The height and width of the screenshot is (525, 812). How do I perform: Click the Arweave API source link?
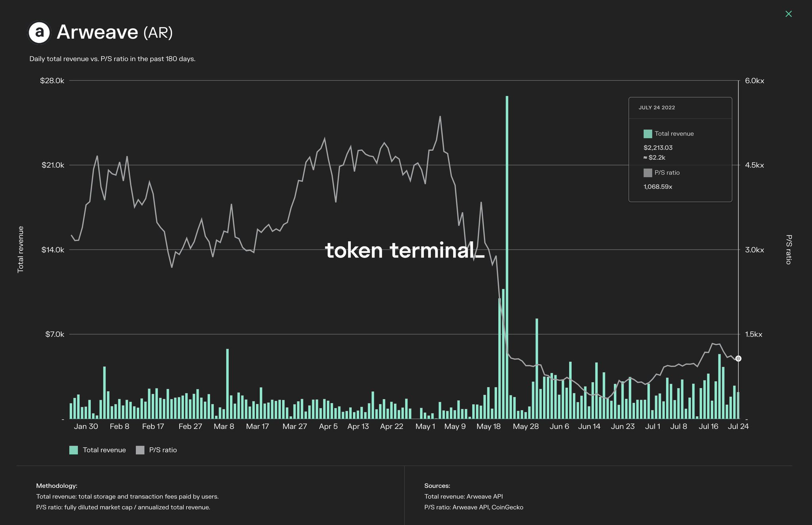coord(485,496)
